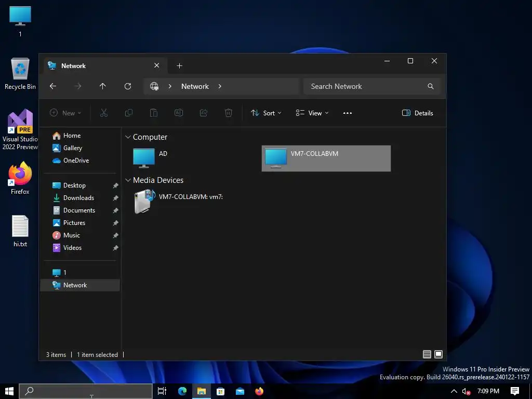Unpin Desktop using its pin icon
Viewport: 532px width, 399px height.
[x=115, y=185]
